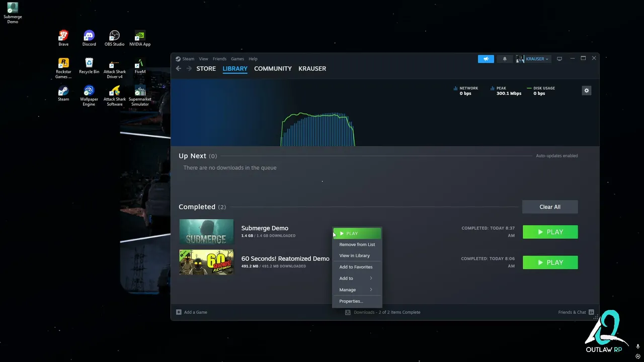Click the '1.4 GB / 1.4 GB Downloaded' text
Image resolution: width=644 pixels, height=362 pixels.
point(269,236)
